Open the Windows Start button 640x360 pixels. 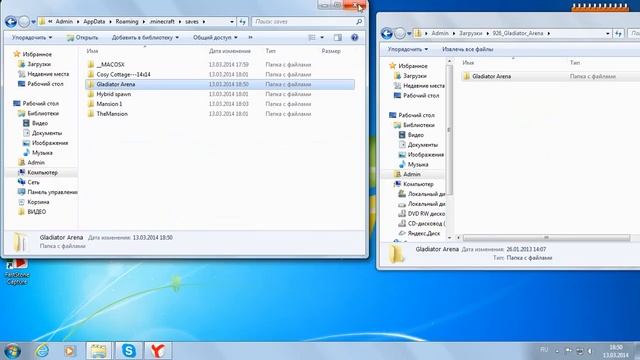(x=12, y=351)
